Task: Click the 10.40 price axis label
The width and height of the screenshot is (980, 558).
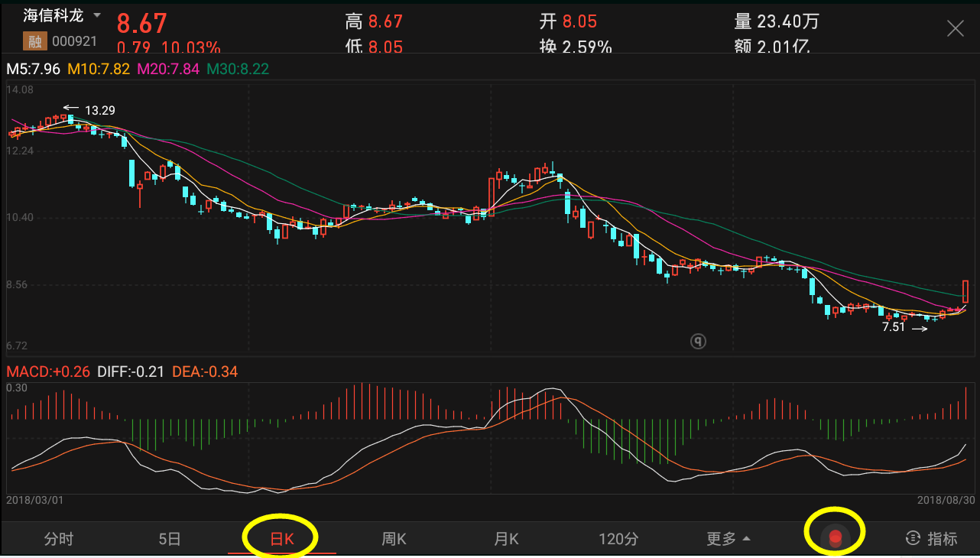Action: tap(20, 218)
